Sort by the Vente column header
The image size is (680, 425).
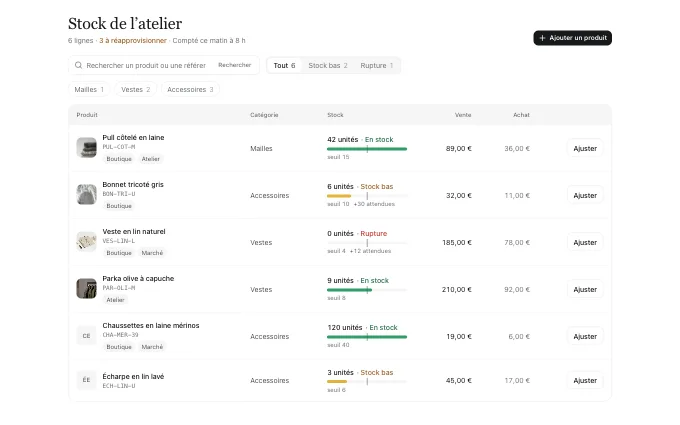[463, 115]
